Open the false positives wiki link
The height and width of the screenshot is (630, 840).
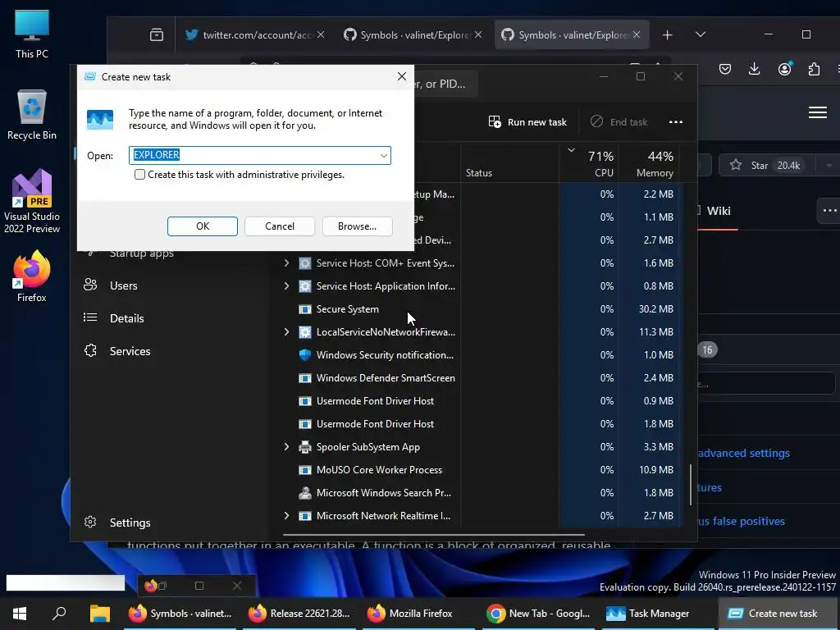tap(741, 521)
